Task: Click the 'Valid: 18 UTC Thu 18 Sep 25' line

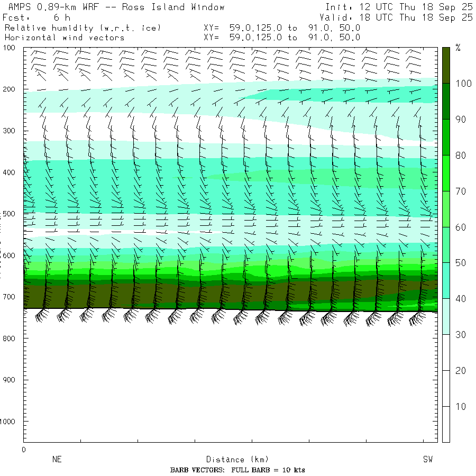Action: point(396,17)
